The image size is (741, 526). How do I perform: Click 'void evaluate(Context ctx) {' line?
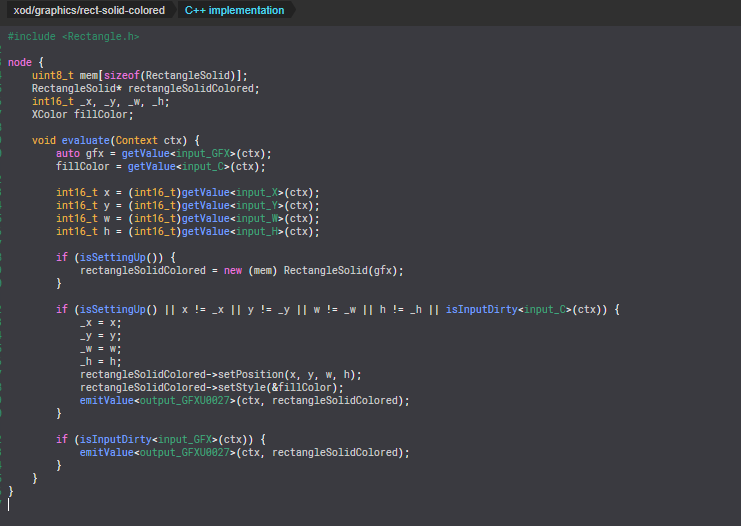pyautogui.click(x=116, y=140)
